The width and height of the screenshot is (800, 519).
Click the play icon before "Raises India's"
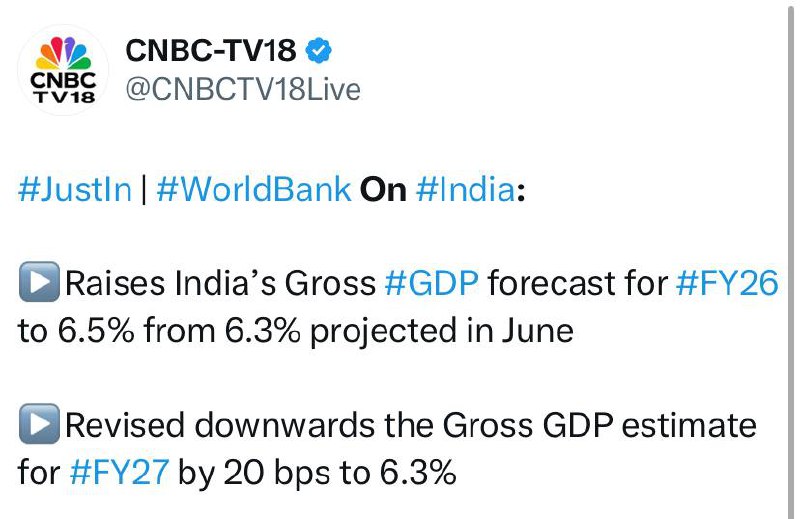[x=38, y=285]
